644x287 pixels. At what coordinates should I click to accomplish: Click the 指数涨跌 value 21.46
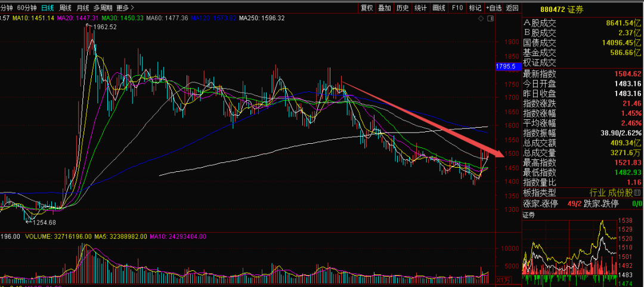[x=633, y=104]
